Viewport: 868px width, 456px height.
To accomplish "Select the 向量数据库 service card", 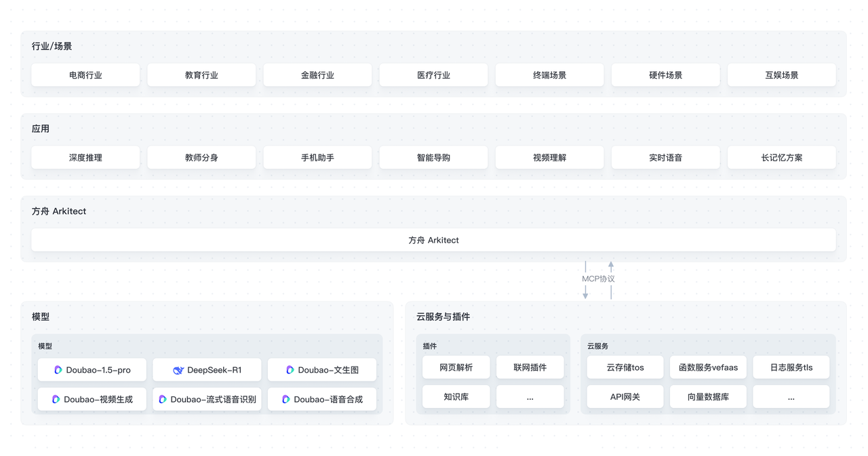I will pos(708,396).
